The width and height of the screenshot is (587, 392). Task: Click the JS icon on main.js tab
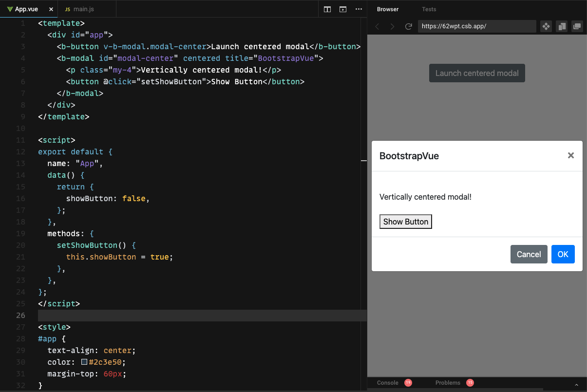click(x=68, y=9)
